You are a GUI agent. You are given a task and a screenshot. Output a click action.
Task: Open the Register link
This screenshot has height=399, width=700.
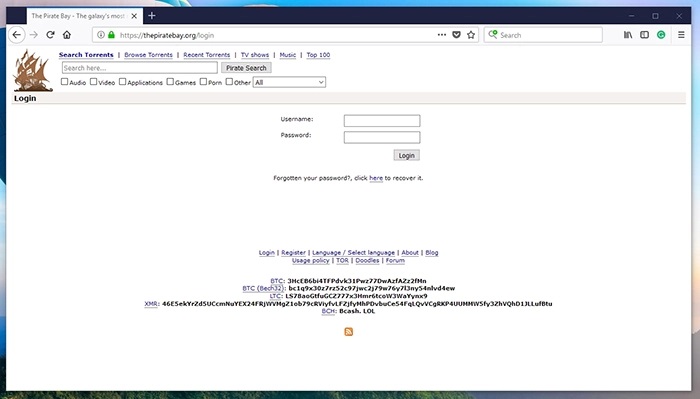click(x=293, y=253)
